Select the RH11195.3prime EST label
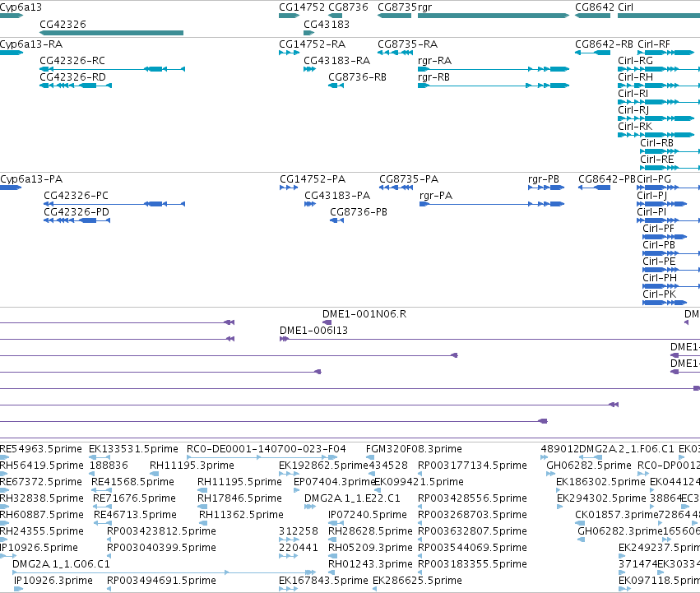The height and width of the screenshot is (593, 700). pos(192,466)
